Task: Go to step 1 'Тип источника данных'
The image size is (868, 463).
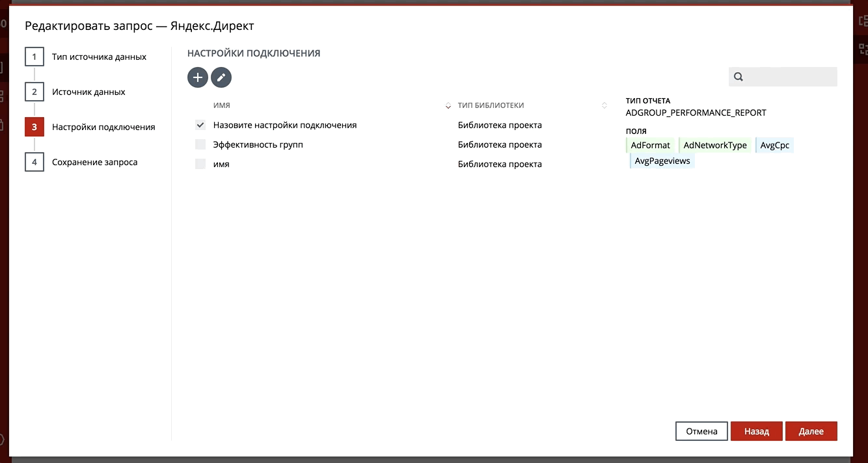Action: (x=86, y=57)
